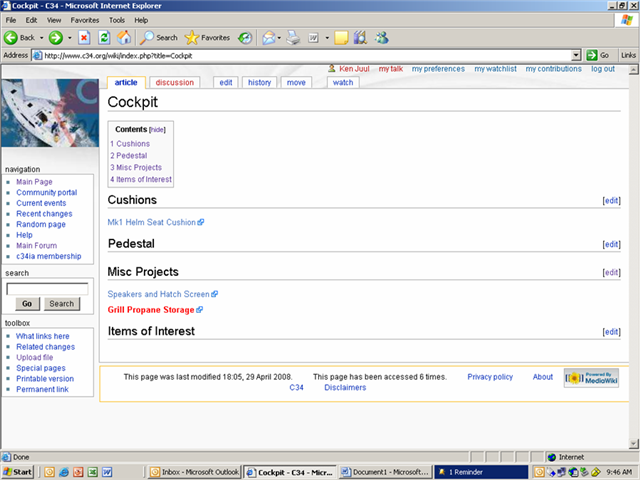Open the Mail button dropdown arrow

point(281,37)
